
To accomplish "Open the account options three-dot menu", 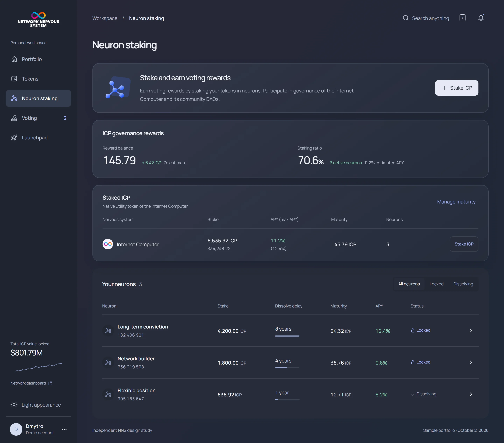I will click(x=64, y=429).
